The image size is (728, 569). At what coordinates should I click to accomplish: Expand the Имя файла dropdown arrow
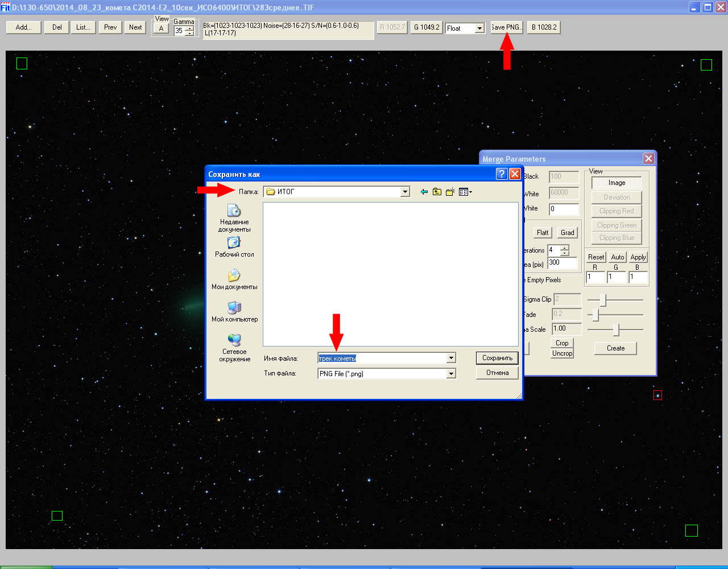tap(451, 358)
